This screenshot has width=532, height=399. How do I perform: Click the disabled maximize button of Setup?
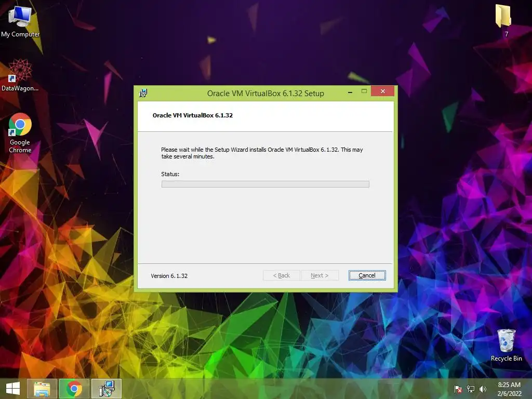click(364, 91)
